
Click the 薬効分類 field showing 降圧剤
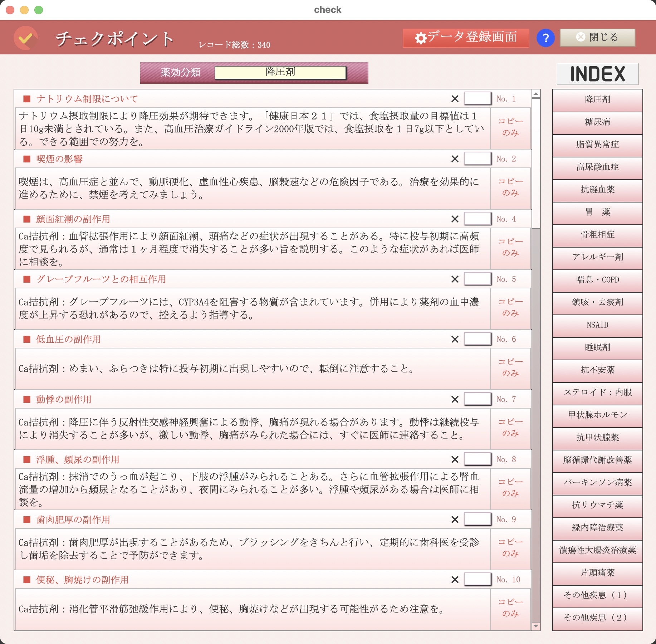(280, 72)
